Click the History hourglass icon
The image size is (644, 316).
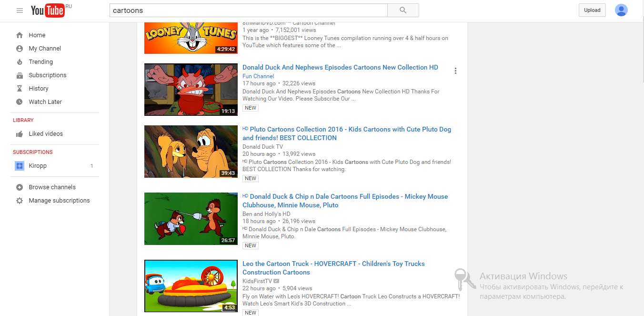[x=20, y=89]
